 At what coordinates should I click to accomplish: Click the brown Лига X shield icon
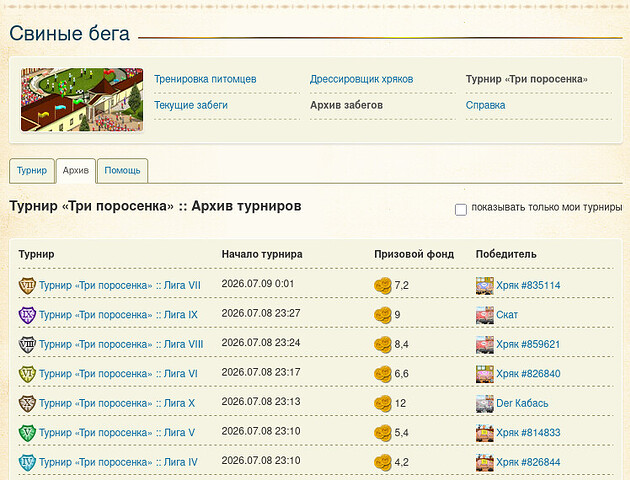point(27,403)
